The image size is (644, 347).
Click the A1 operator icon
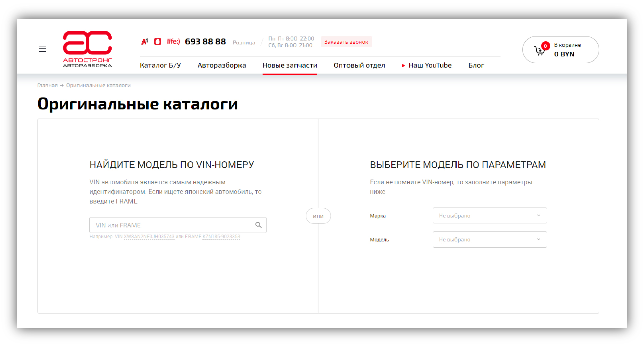(x=145, y=41)
